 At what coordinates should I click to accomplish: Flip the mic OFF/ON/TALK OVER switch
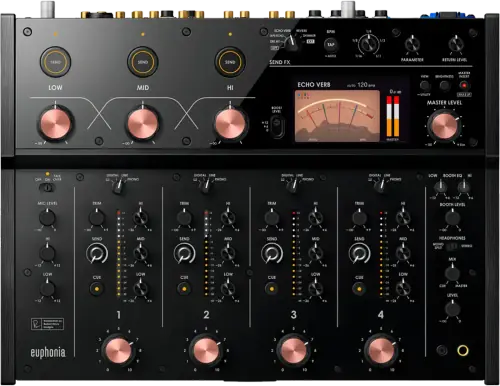coord(47,188)
